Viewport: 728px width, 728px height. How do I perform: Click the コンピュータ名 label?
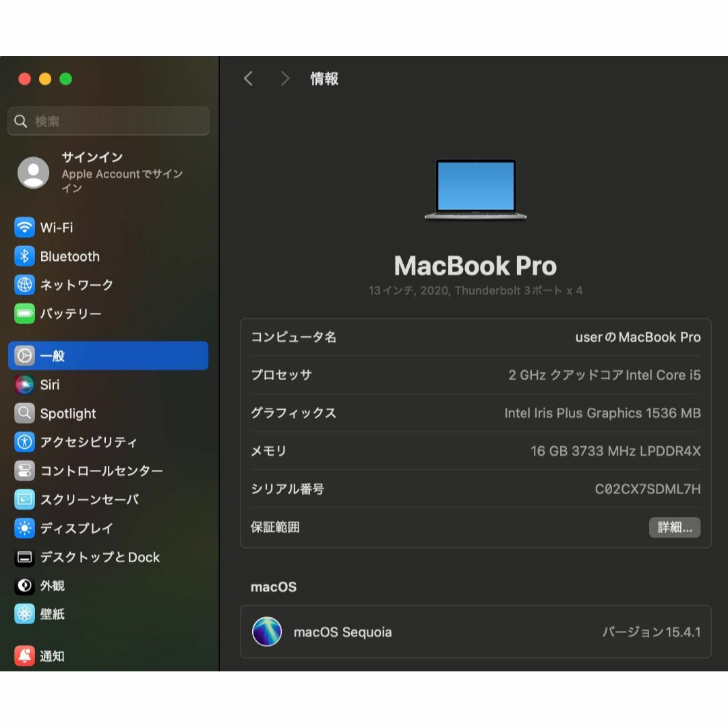pos(293,337)
